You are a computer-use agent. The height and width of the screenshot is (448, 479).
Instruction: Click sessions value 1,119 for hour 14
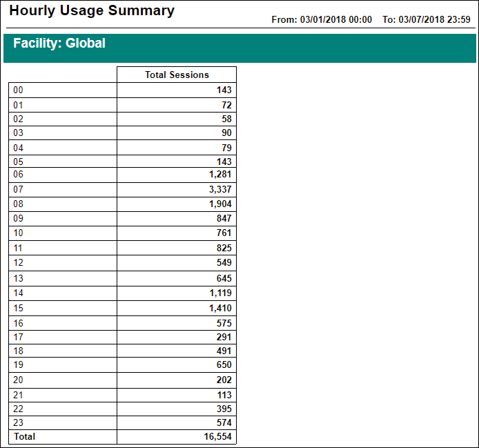[221, 293]
